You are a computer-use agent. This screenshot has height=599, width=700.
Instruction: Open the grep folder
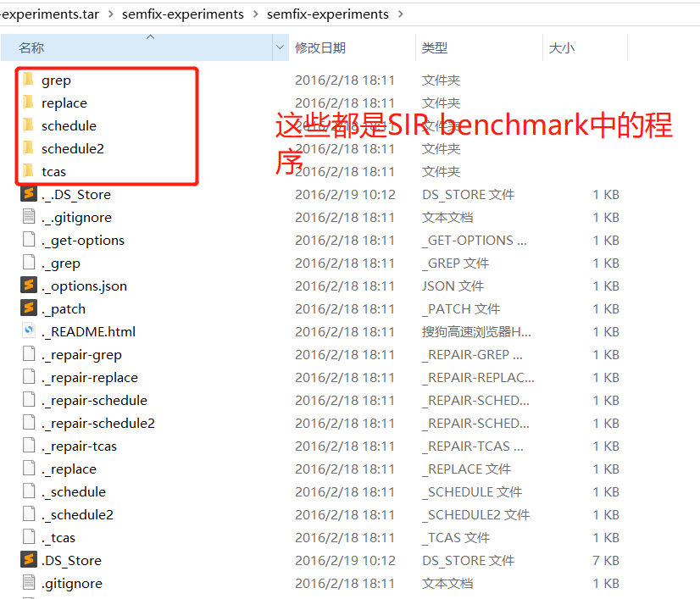[x=57, y=80]
